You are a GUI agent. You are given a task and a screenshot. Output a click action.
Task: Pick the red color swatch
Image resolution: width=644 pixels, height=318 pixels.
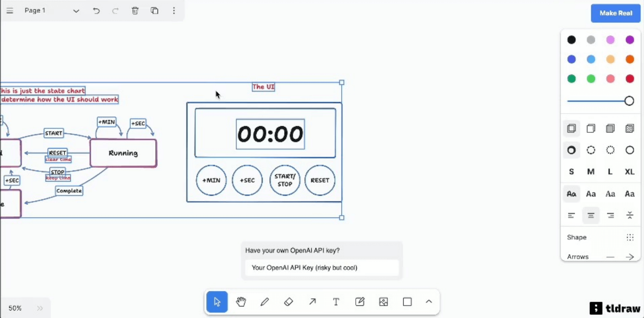coord(630,79)
